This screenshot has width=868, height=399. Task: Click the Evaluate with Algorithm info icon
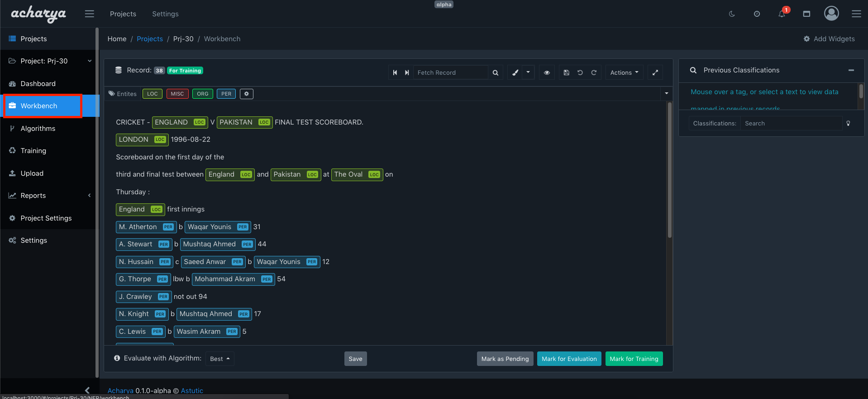point(117,358)
